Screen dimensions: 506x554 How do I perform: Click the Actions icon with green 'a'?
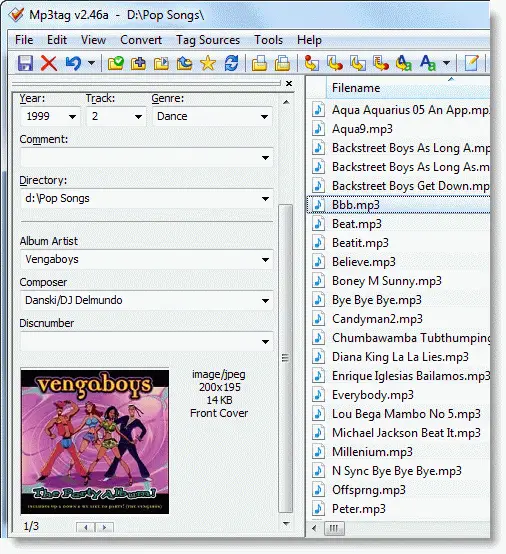[x=404, y=64]
